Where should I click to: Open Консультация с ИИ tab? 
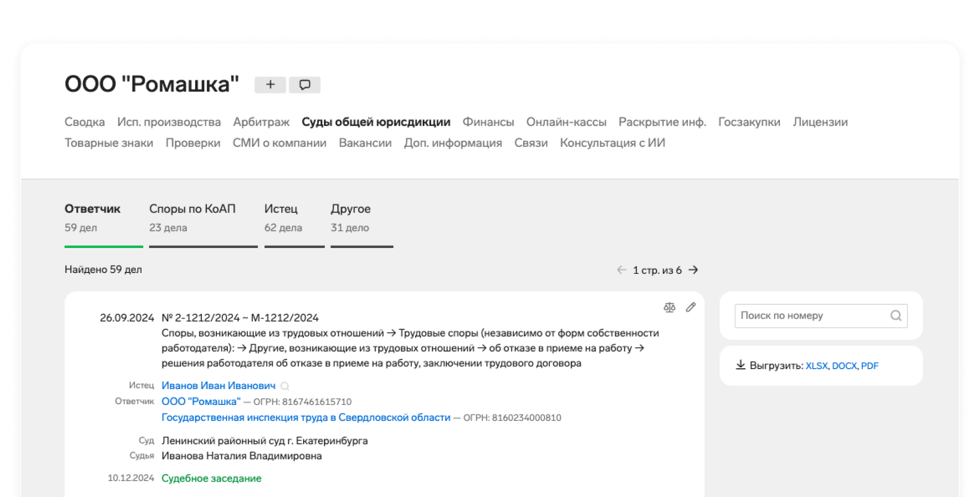point(612,143)
